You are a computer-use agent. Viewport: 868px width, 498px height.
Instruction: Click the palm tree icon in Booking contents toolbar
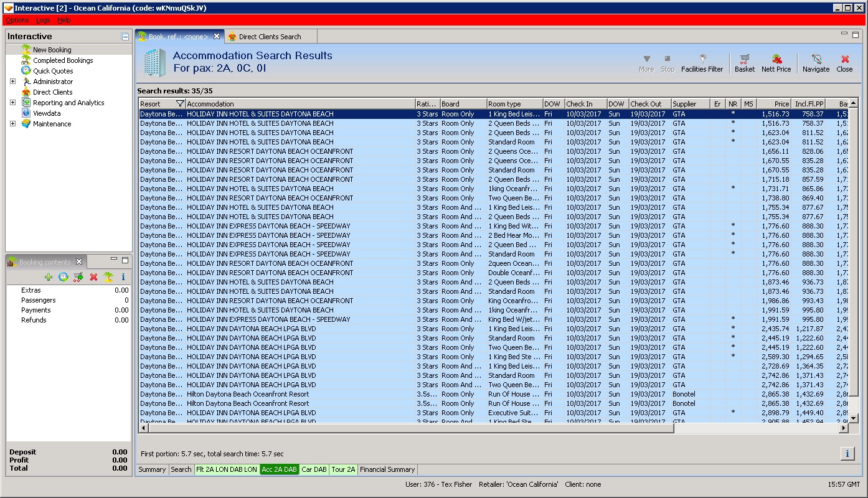pos(108,277)
